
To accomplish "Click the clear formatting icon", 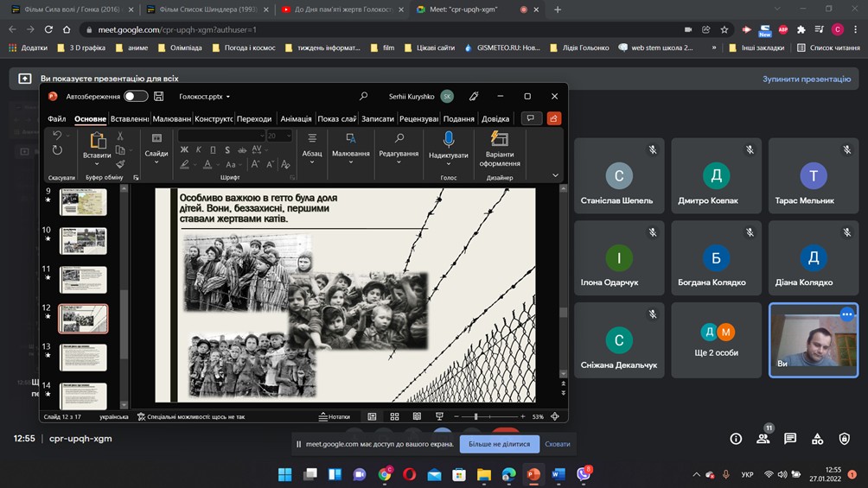I will [285, 164].
